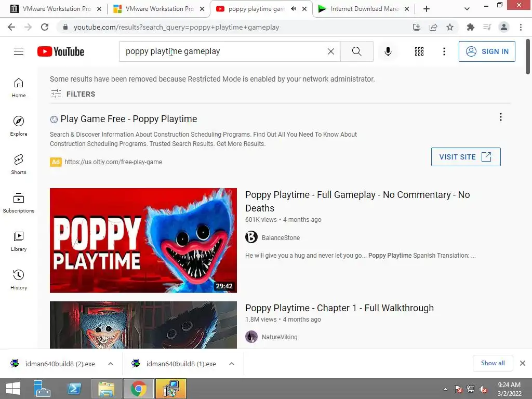Open Server Manager from the taskbar

[x=42, y=389]
